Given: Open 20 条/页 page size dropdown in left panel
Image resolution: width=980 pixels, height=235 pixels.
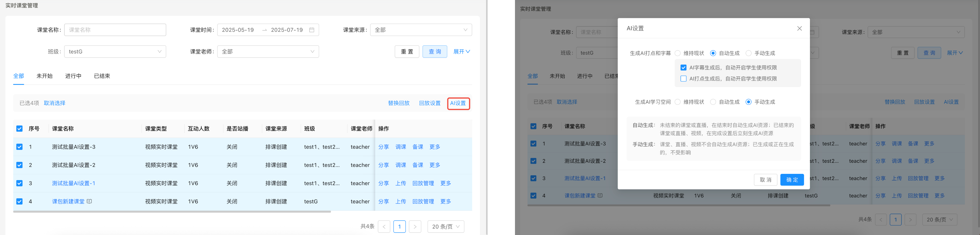Looking at the screenshot, I should pyautogui.click(x=446, y=227).
